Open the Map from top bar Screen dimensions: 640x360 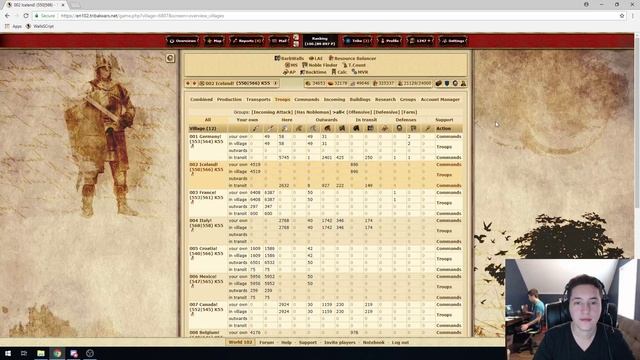point(214,41)
